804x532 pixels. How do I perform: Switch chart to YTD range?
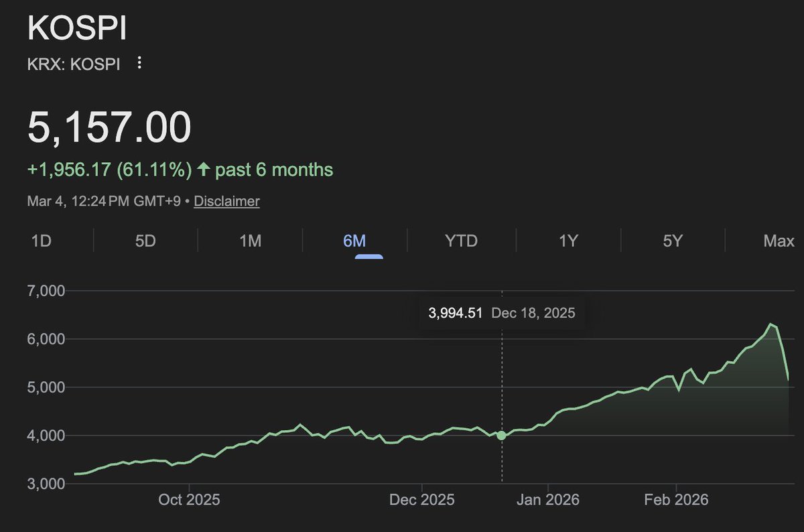(462, 241)
